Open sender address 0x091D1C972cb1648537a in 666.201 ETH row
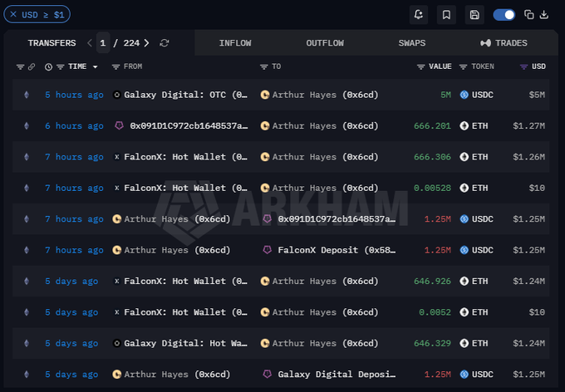Viewport: 565px width, 392px height. (x=189, y=125)
